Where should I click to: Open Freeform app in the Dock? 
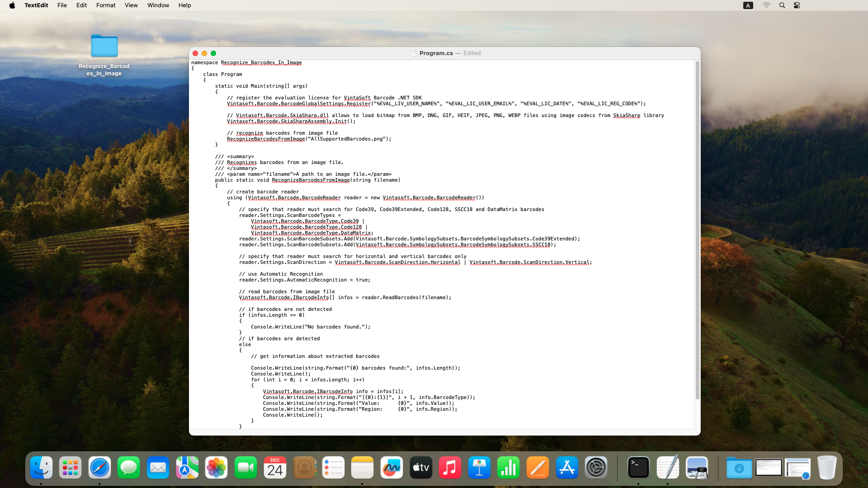tap(392, 468)
